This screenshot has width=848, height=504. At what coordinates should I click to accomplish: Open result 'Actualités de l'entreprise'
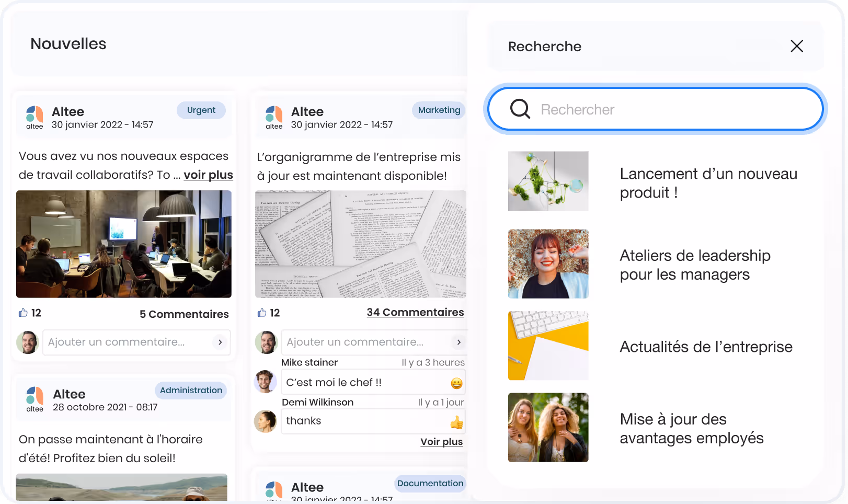pos(706,347)
